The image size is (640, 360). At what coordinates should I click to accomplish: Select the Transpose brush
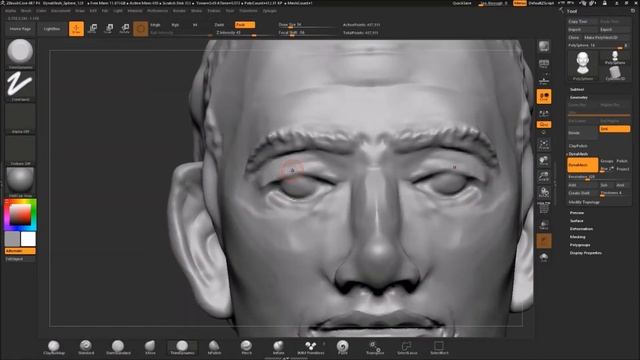click(x=375, y=348)
